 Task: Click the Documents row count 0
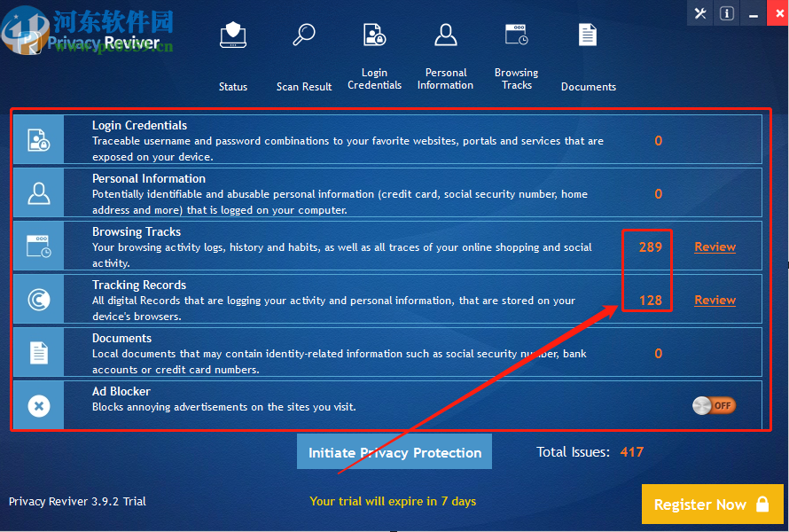[x=658, y=354]
